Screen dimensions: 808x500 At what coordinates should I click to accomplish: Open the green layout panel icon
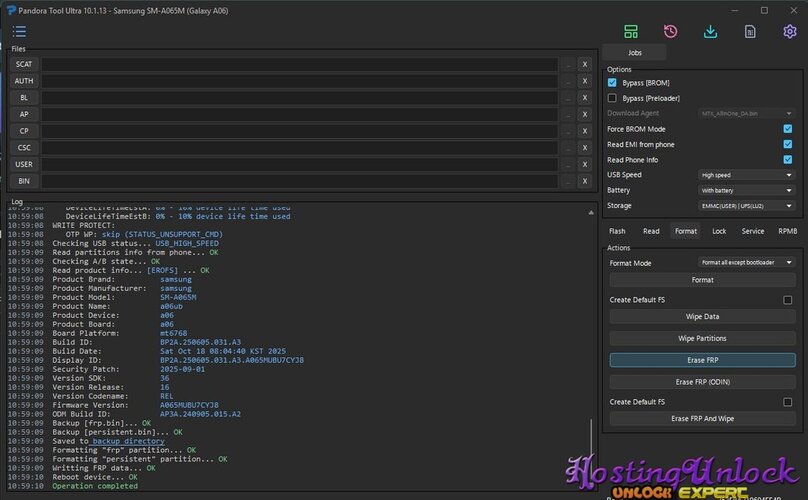(x=631, y=31)
